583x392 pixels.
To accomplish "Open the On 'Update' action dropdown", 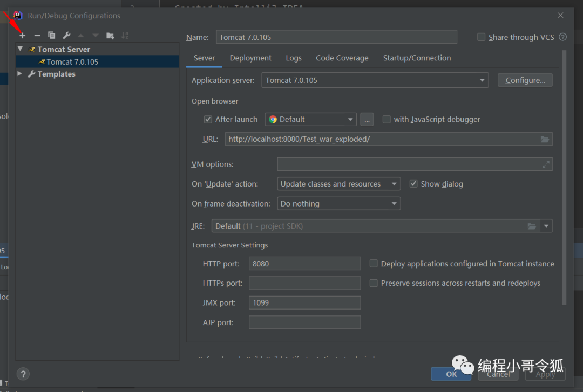I will [338, 183].
